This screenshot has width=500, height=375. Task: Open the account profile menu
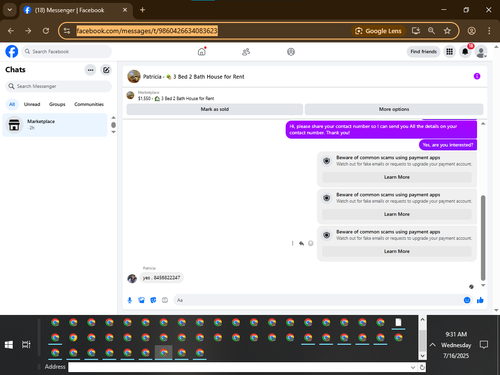(x=481, y=52)
